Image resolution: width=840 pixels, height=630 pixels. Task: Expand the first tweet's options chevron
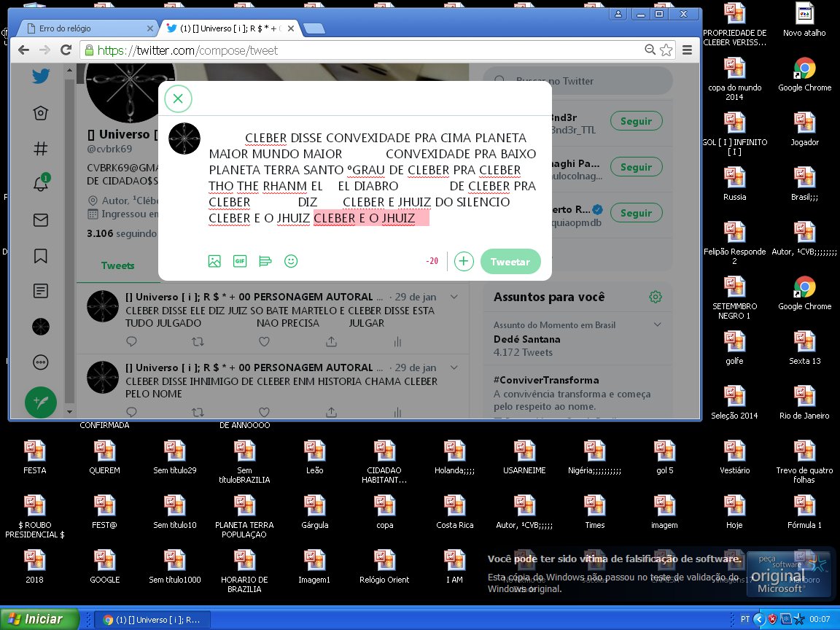tap(454, 297)
